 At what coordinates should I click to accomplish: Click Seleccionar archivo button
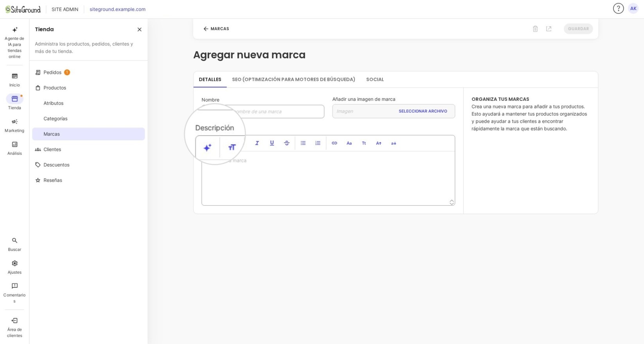(423, 111)
